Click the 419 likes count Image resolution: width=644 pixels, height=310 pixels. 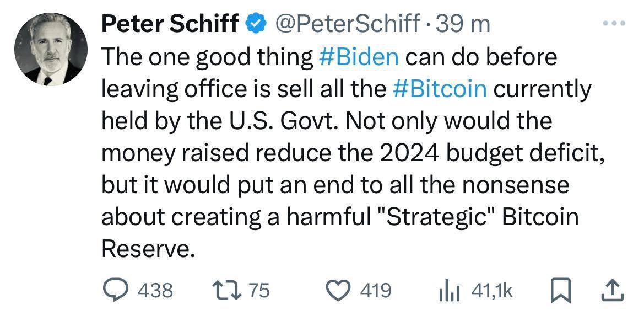375,290
